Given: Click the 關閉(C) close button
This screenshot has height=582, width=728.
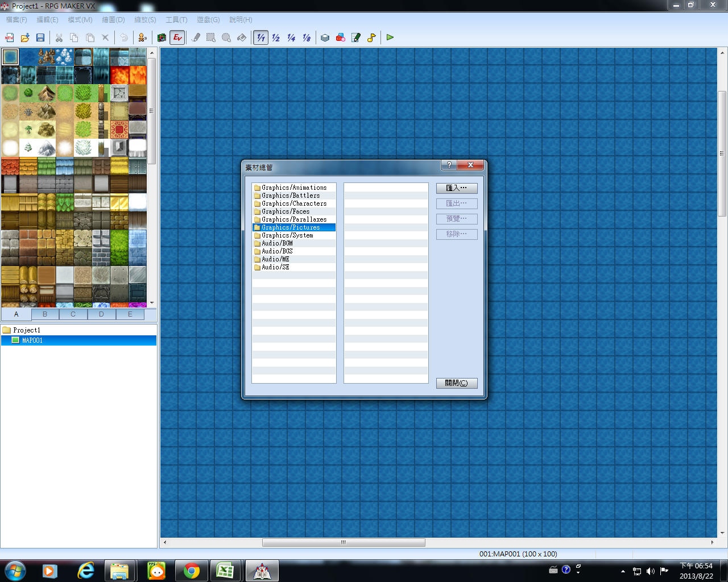Looking at the screenshot, I should pos(457,383).
